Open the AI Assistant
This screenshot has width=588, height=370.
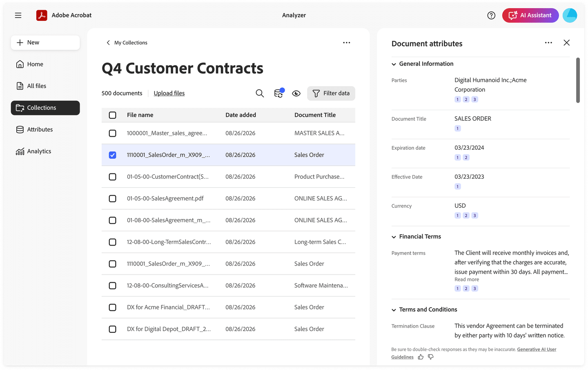coord(530,16)
